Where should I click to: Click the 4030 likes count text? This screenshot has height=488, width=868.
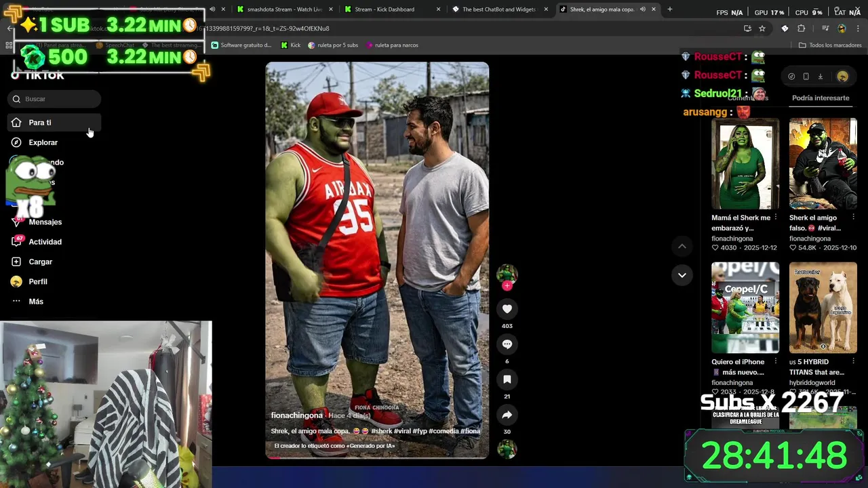click(728, 248)
